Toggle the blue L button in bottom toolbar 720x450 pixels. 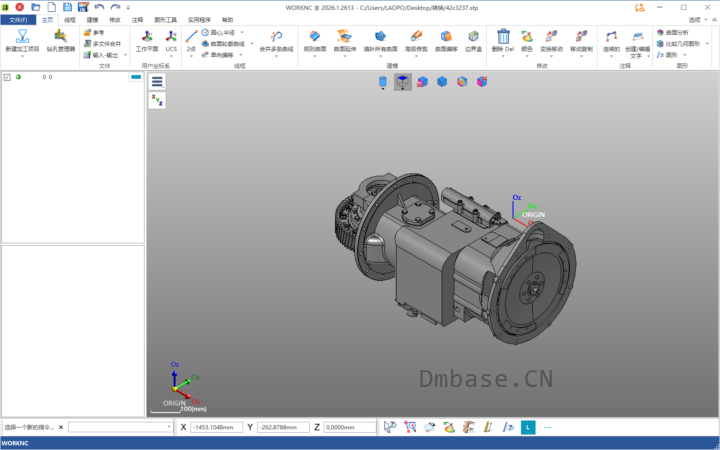(528, 428)
